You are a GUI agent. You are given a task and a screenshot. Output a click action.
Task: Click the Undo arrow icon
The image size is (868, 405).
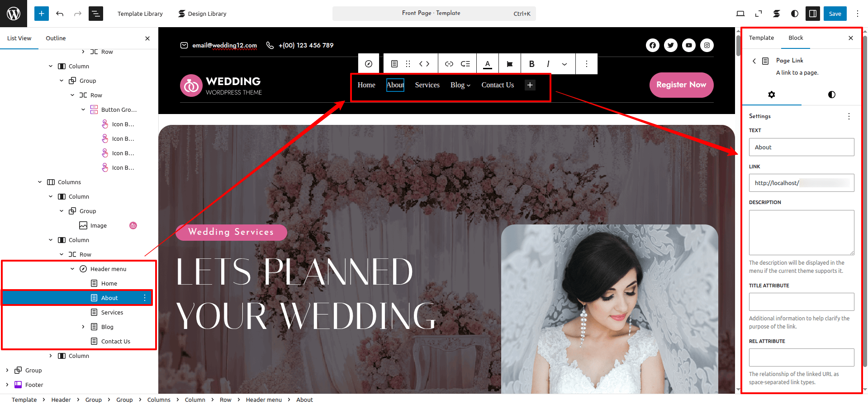pyautogui.click(x=60, y=14)
